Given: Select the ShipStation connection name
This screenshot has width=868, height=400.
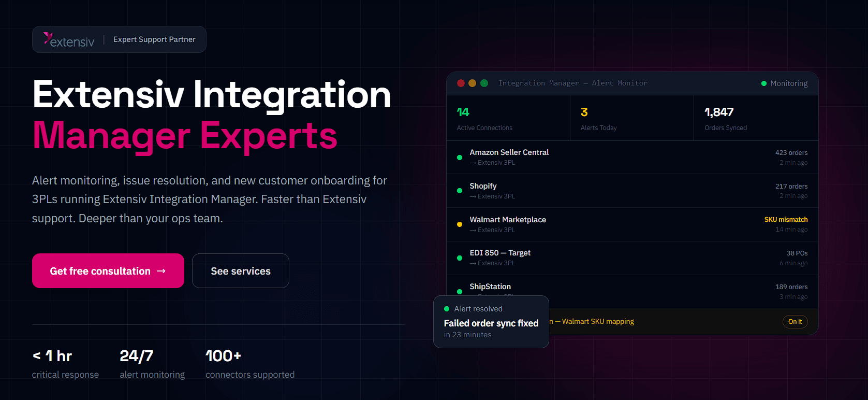Looking at the screenshot, I should 490,287.
